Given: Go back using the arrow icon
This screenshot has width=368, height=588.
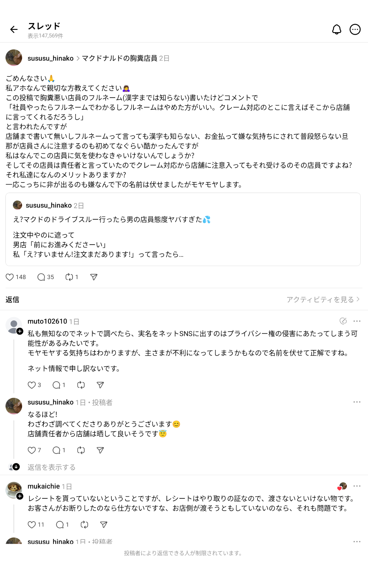Looking at the screenshot, I should click(14, 29).
